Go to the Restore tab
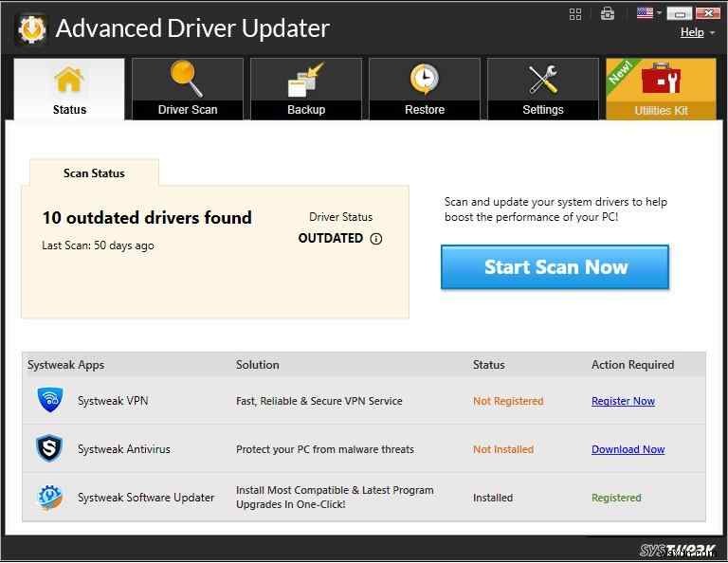The image size is (728, 563). point(425,89)
